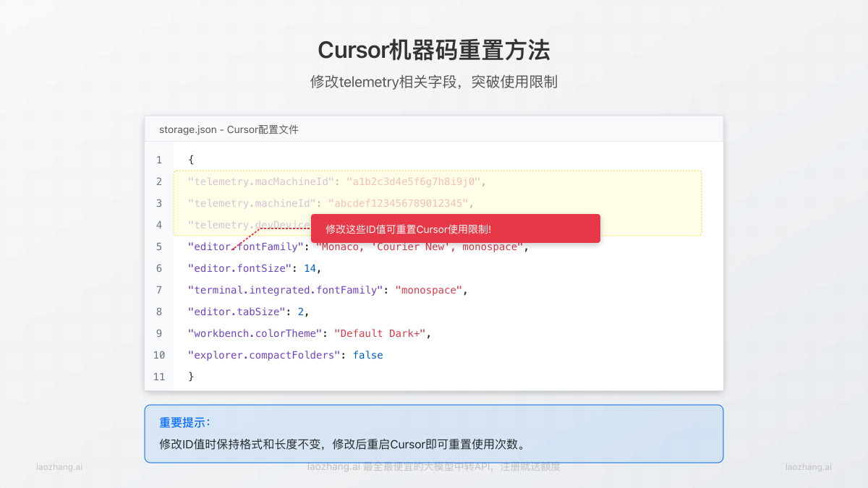Click line number 1 in the gutter

click(159, 160)
